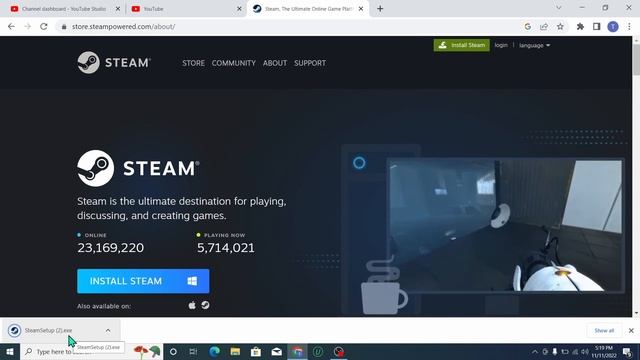640x360 pixels.
Task: Show hidden system tray icons
Action: 535,351
